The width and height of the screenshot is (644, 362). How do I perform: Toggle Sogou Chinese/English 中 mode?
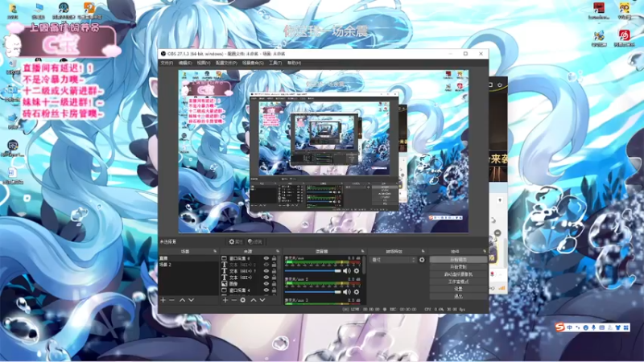click(570, 327)
